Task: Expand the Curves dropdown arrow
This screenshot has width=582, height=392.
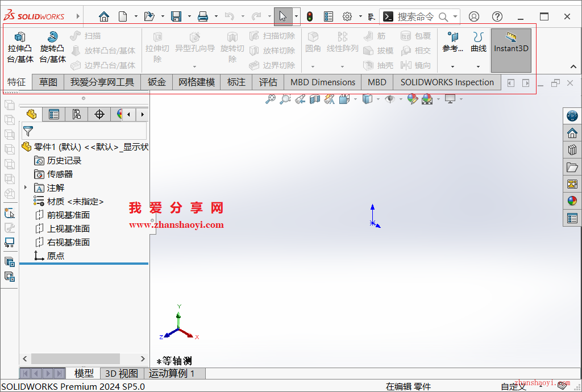Action: coord(478,66)
